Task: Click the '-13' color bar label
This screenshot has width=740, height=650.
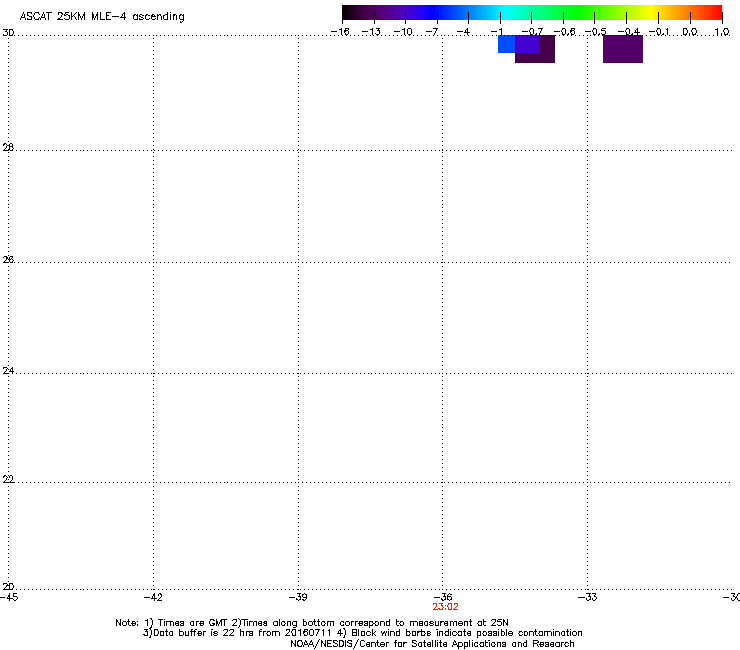Action: [x=371, y=32]
